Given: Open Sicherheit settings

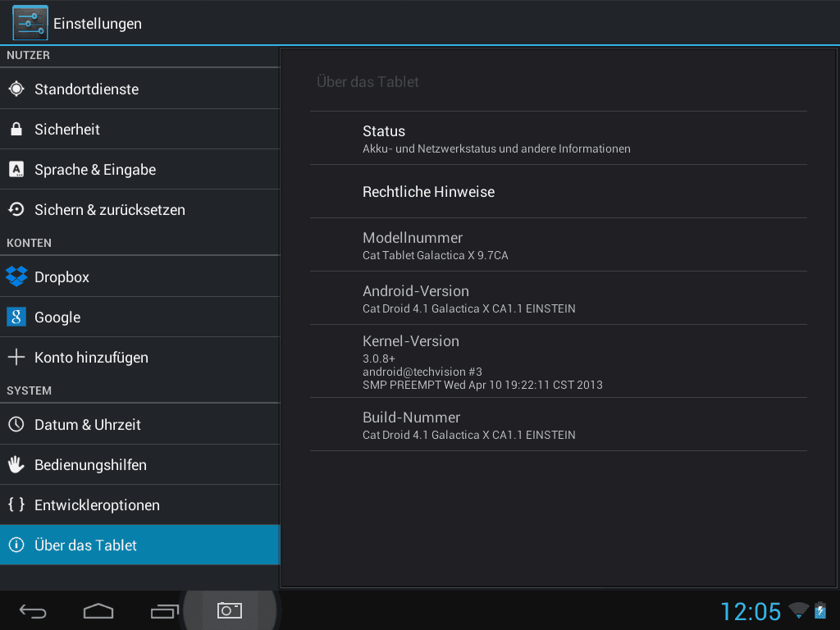Looking at the screenshot, I should pos(139,129).
